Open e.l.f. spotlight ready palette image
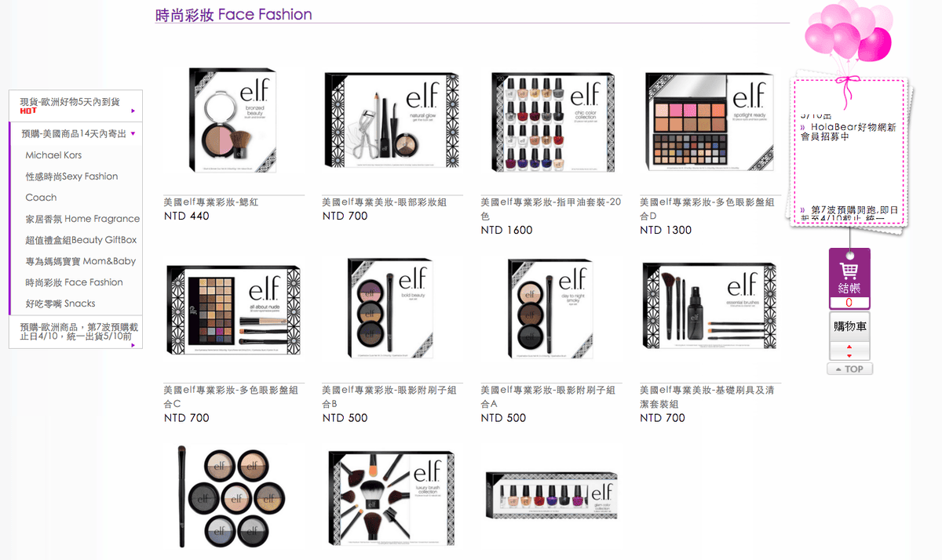 [x=710, y=120]
